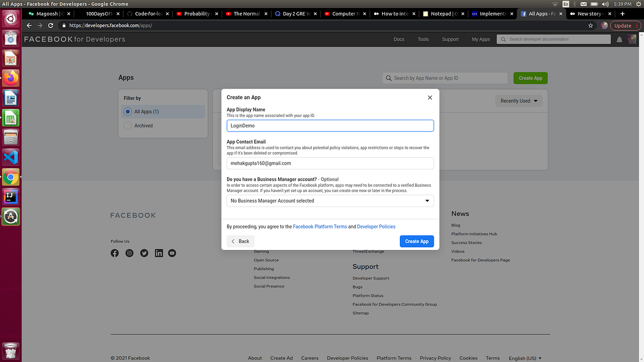
Task: Click the Facebook icon under Follow Us
Action: pos(114,253)
